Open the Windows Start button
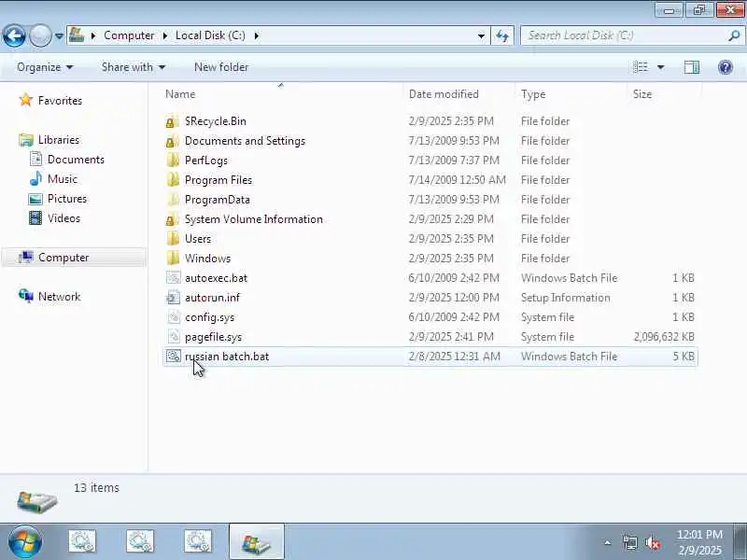This screenshot has height=560, width=747. point(25,542)
